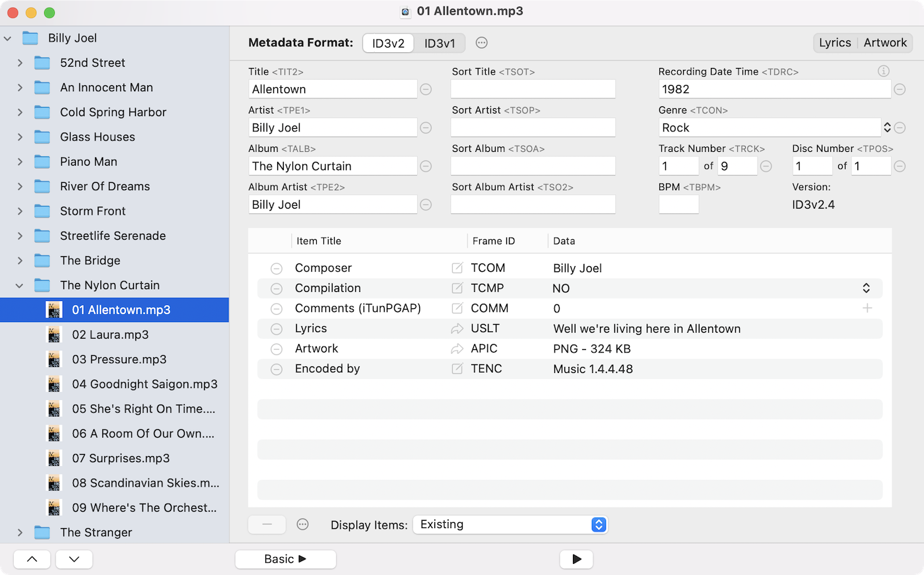Select 03 Pressure.mp3 in the sidebar
Image resolution: width=924 pixels, height=575 pixels.
click(114, 360)
